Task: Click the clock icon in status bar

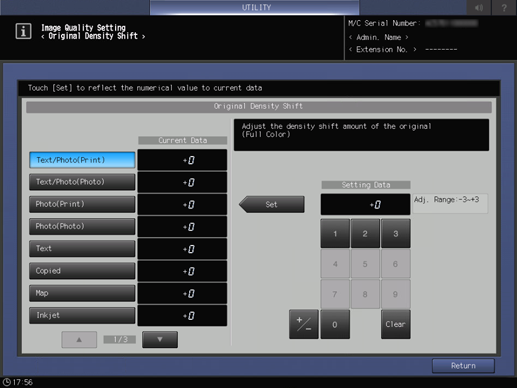Action: click(7, 382)
